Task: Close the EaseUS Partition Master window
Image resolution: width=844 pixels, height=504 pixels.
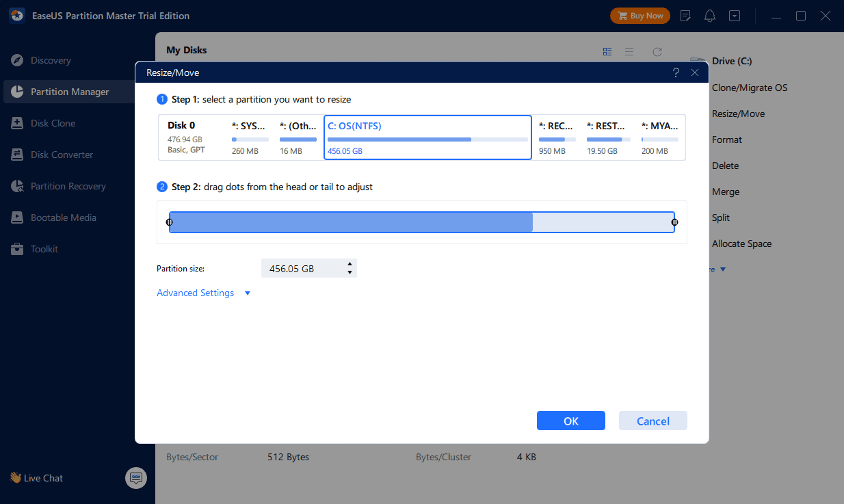Action: 824,16
